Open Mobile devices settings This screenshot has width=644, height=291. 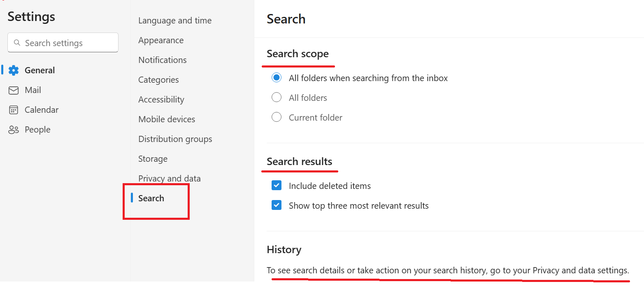tap(167, 119)
